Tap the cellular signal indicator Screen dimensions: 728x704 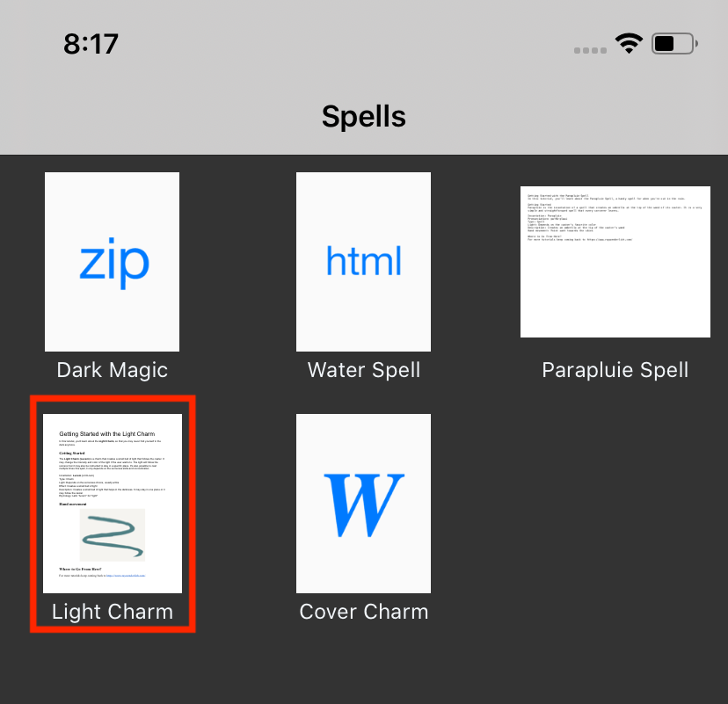(x=590, y=50)
